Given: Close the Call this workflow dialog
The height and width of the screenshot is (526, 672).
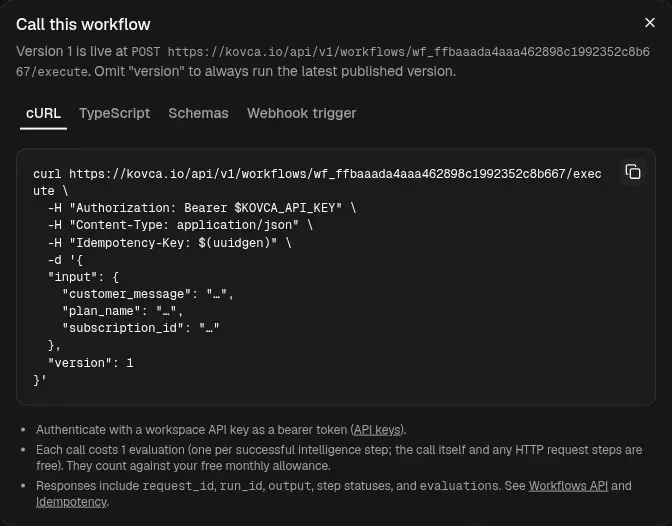Looking at the screenshot, I should [650, 23].
